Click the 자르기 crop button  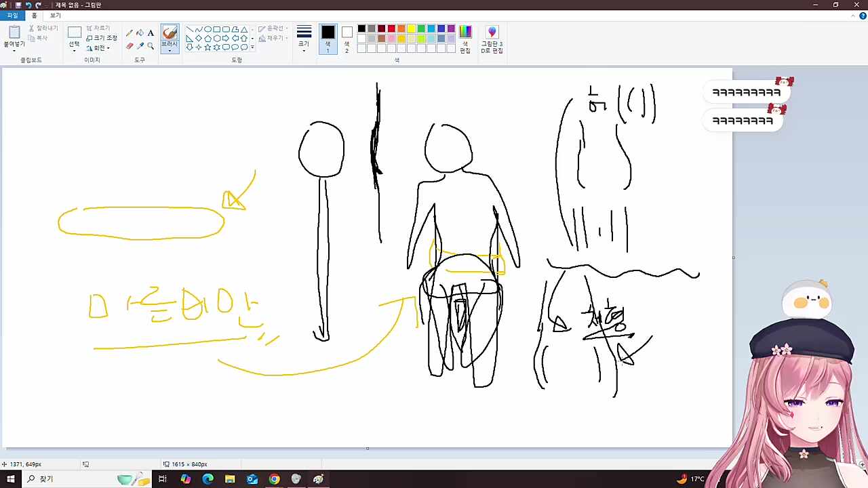point(98,28)
